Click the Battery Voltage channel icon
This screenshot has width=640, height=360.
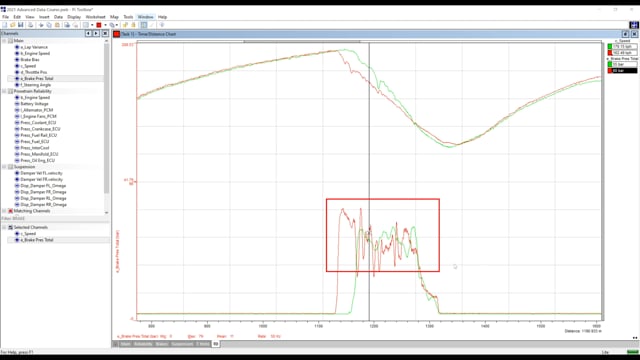click(17, 104)
